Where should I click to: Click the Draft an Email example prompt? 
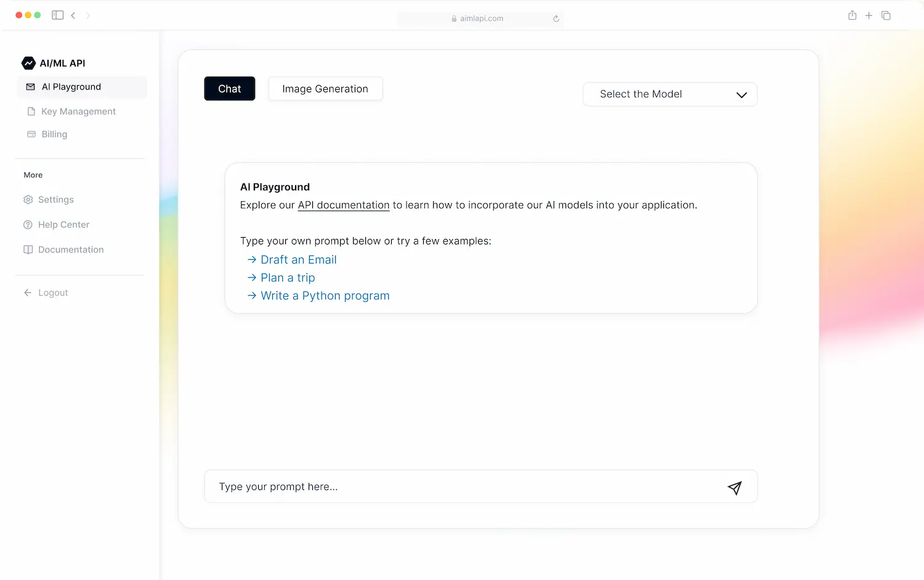pyautogui.click(x=298, y=259)
